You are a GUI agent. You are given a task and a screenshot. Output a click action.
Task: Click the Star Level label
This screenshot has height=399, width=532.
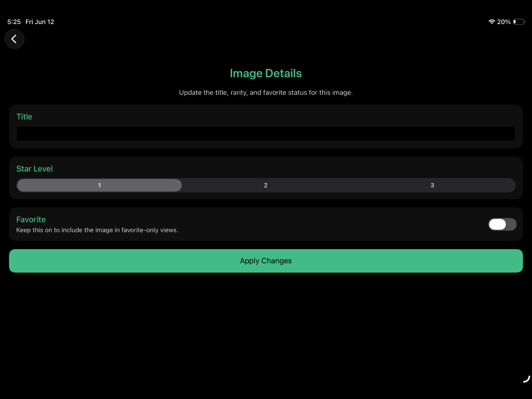34,169
